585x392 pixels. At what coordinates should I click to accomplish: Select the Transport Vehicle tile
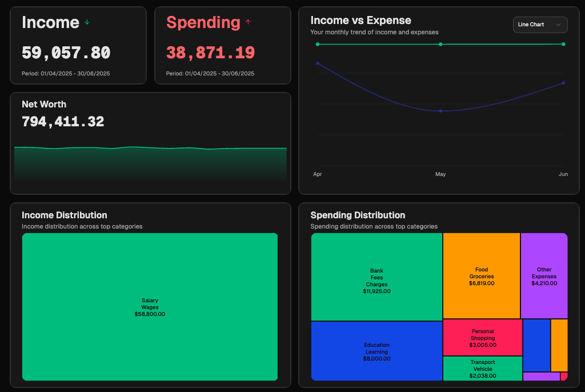click(482, 368)
